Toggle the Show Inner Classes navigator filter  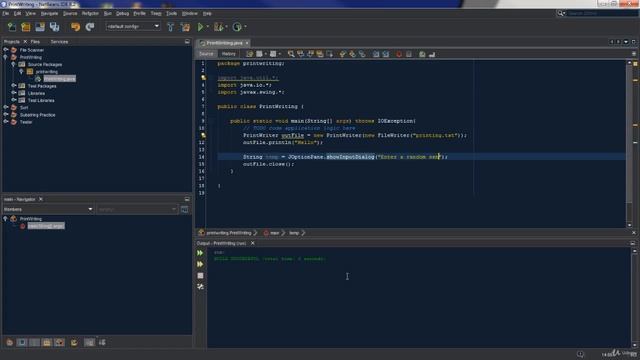60,342
